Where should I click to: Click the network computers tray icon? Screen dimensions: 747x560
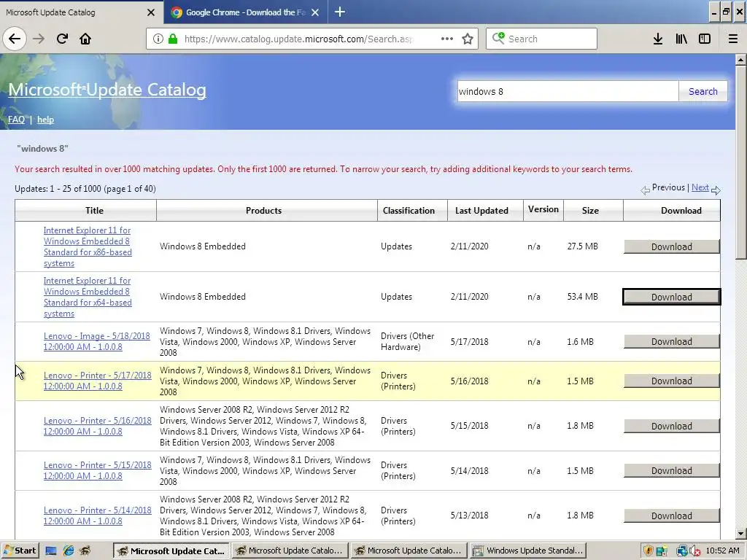[682, 551]
